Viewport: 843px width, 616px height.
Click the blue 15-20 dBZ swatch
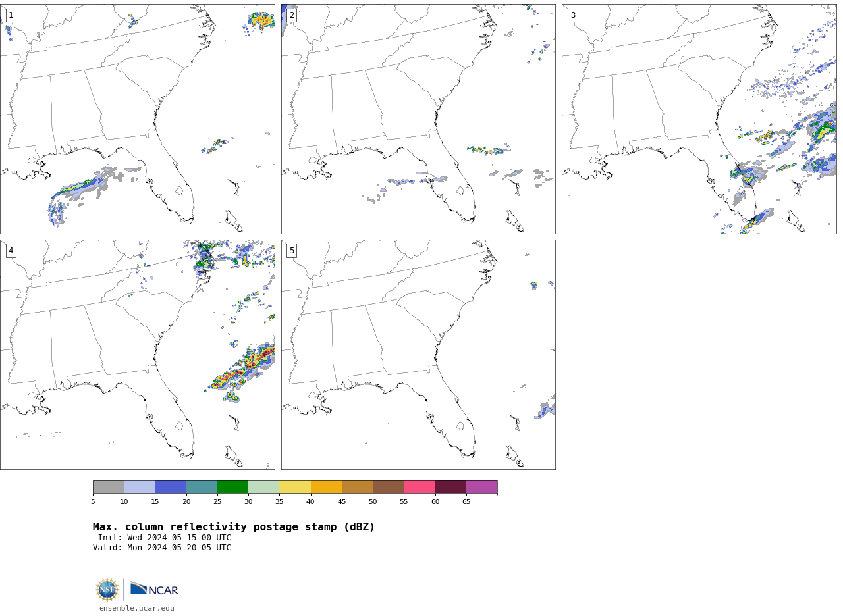171,487
